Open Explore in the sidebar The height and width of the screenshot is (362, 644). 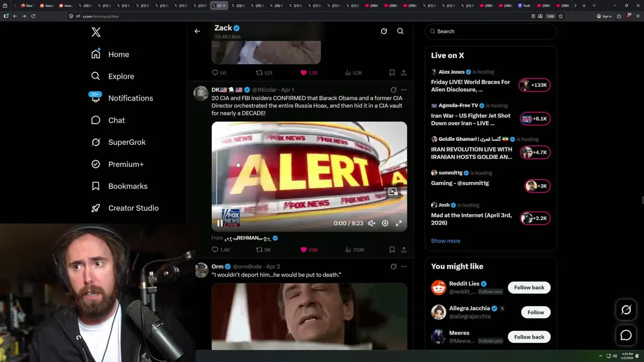tap(113, 76)
